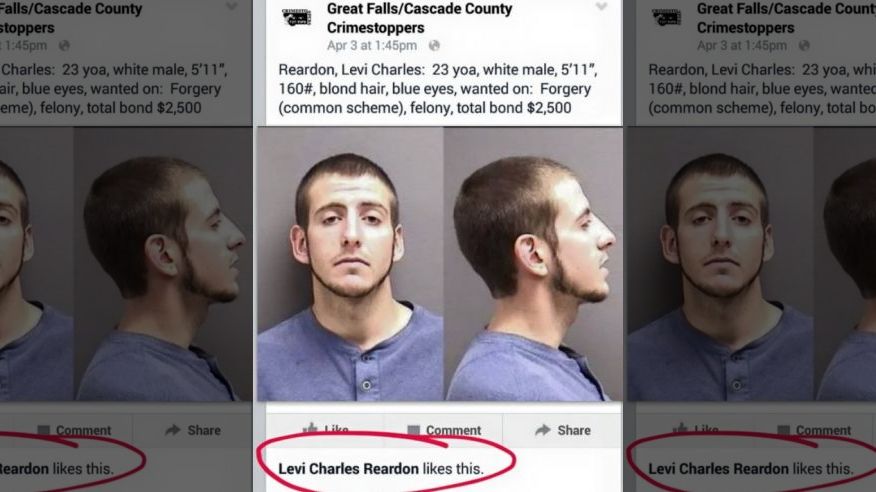Image resolution: width=876 pixels, height=492 pixels.
Task: Click the Crimestoppers logo avatar in the bright center post
Action: (x=296, y=17)
